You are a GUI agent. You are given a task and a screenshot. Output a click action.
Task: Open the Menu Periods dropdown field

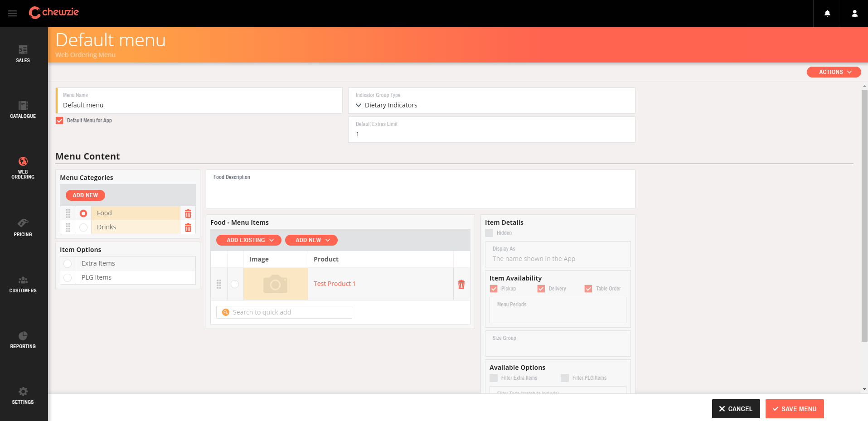click(558, 310)
